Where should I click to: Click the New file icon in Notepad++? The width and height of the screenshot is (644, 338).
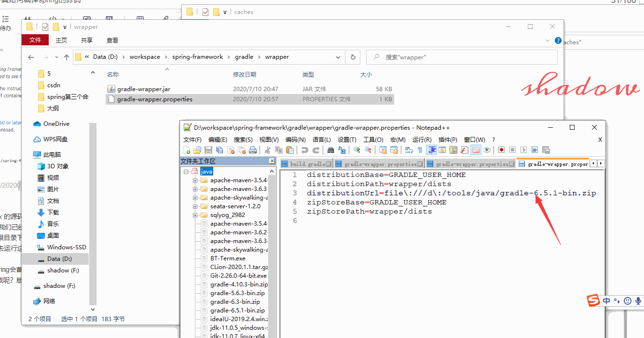[x=186, y=150]
